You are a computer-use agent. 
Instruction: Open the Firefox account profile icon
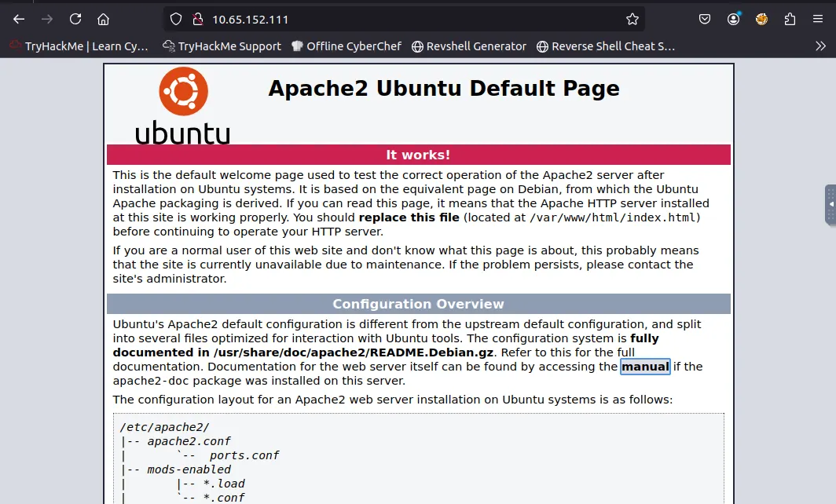pyautogui.click(x=734, y=19)
